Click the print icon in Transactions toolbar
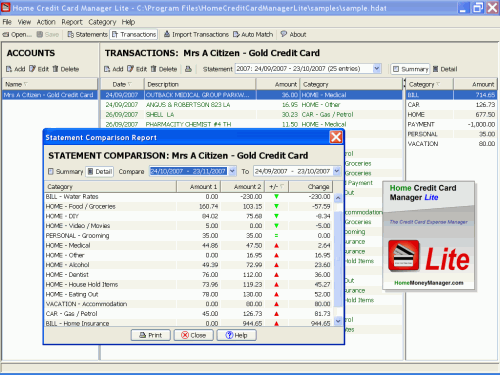The height and width of the screenshot is (375, 500). (188, 69)
